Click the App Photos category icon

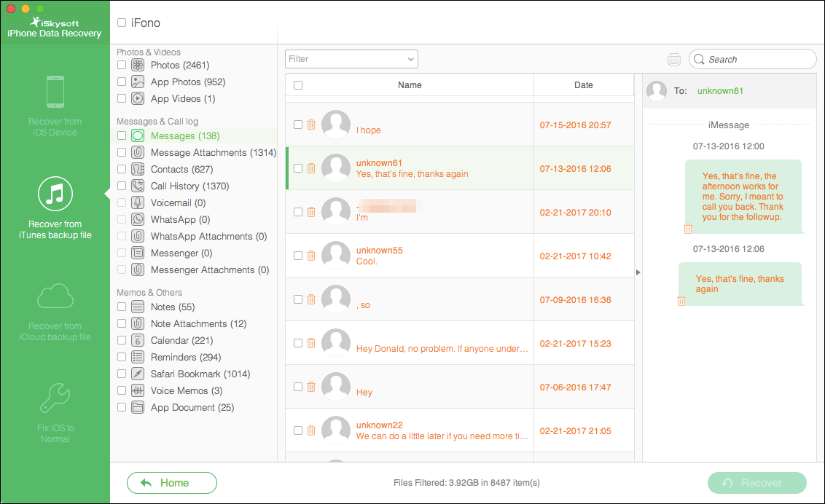[x=138, y=82]
